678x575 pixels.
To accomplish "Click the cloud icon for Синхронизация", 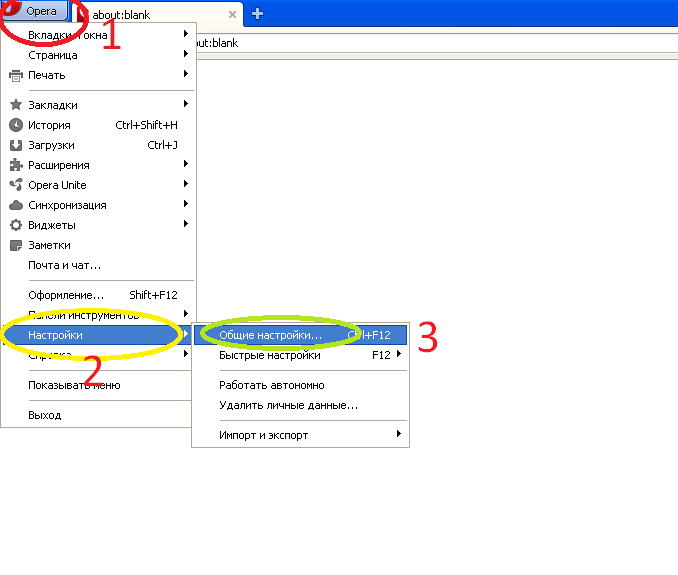I will pyautogui.click(x=15, y=205).
